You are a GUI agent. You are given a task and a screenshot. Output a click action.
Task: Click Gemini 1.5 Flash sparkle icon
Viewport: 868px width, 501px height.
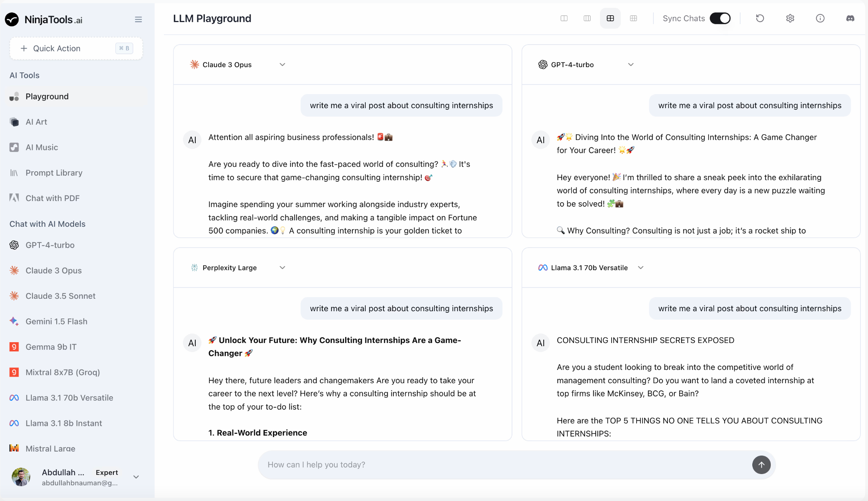click(x=14, y=321)
